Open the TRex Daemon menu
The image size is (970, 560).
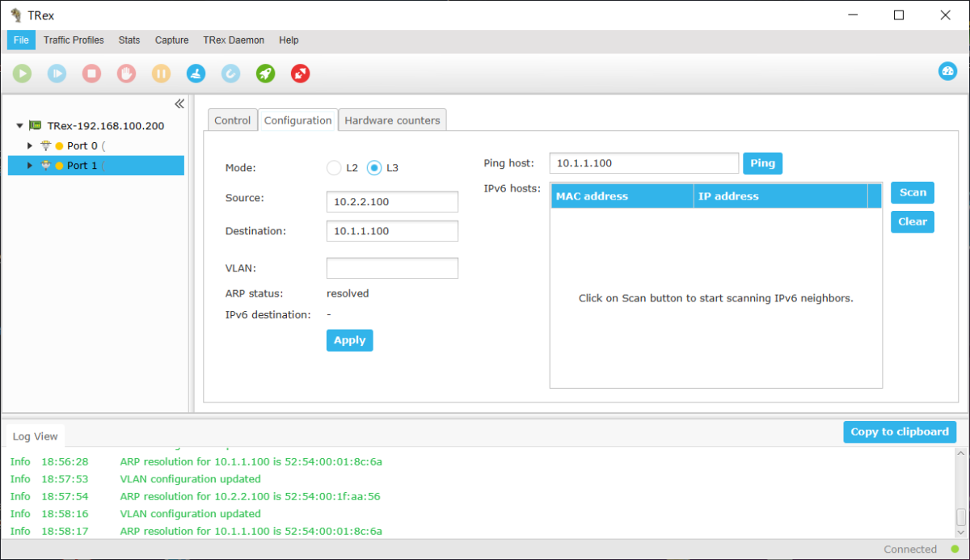(234, 40)
